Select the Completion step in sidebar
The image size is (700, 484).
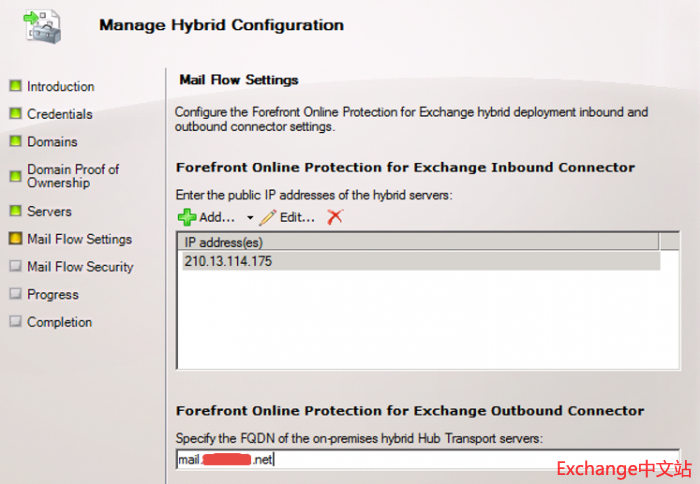click(x=60, y=322)
